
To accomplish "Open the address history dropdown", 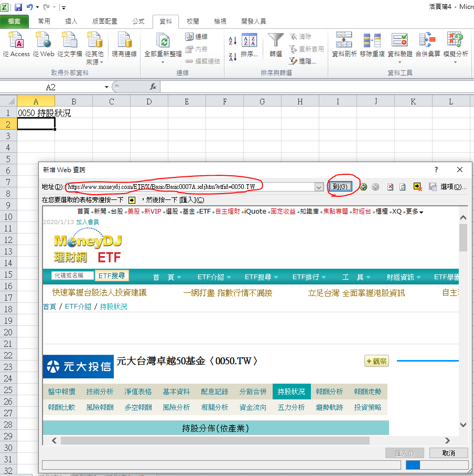I will coord(319,187).
